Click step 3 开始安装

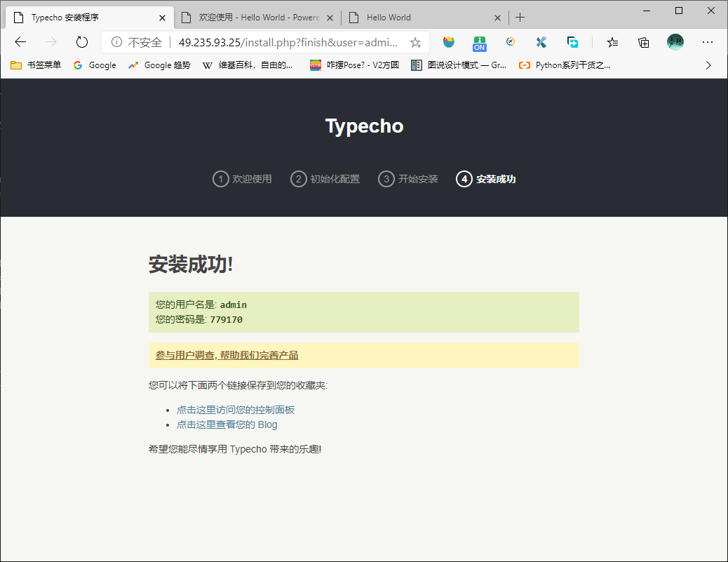[408, 179]
